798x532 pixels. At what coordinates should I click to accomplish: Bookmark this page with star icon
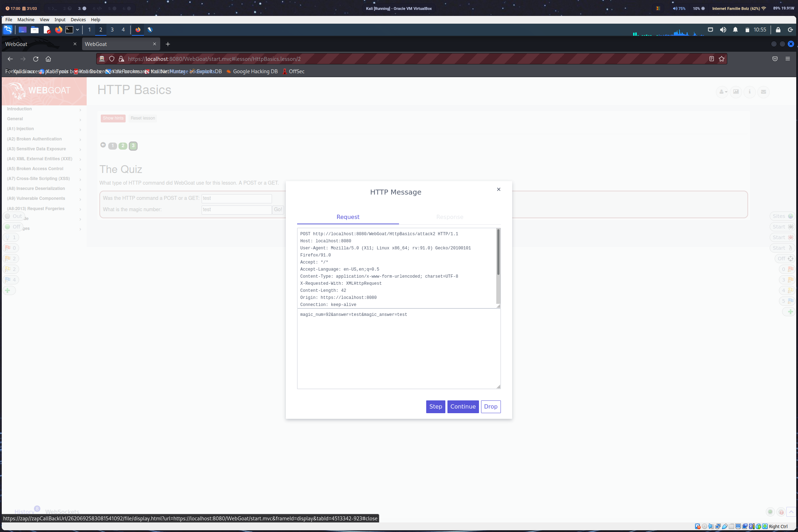pyautogui.click(x=722, y=59)
